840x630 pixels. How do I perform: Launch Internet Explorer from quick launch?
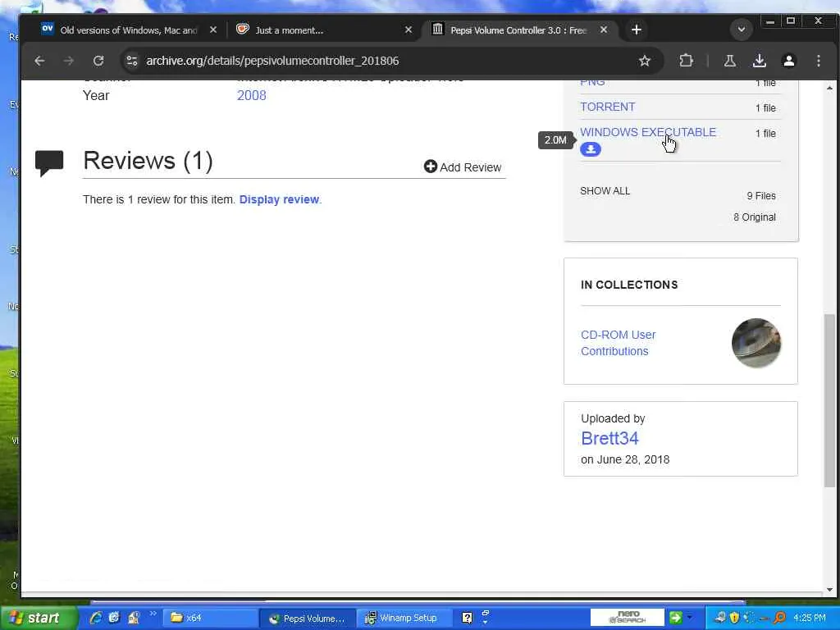click(96, 618)
